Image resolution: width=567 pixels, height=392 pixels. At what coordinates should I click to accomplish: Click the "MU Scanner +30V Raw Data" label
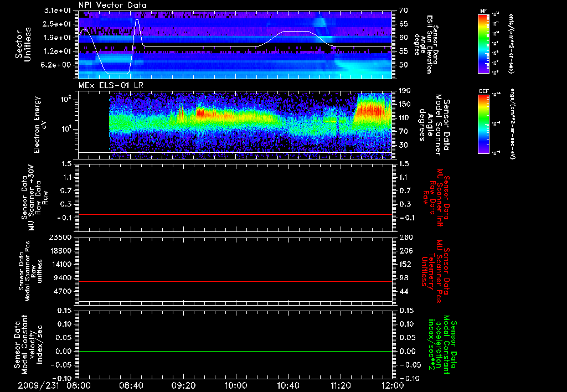[35, 198]
